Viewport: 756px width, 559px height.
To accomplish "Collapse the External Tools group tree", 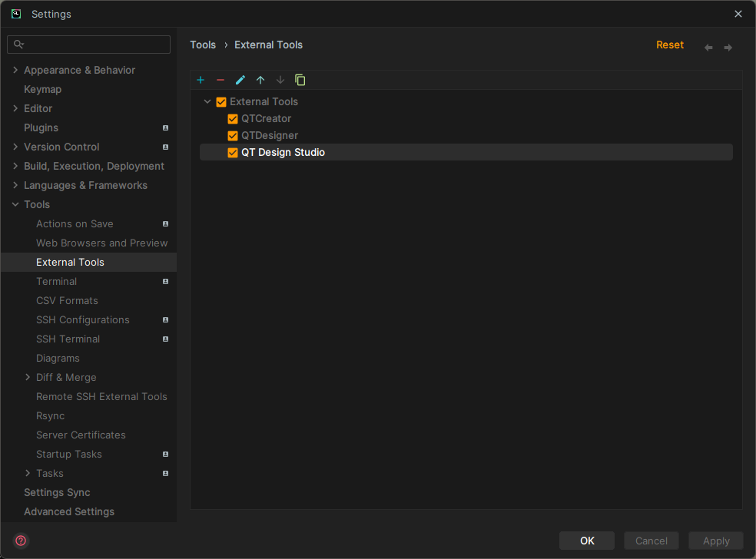I will click(207, 101).
